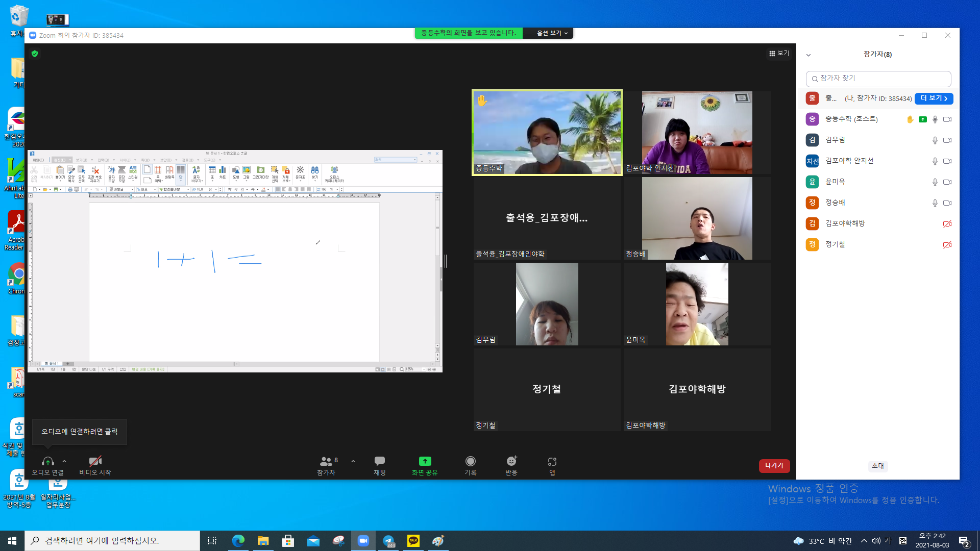Open the chat icon in Zoom toolbar

click(379, 461)
